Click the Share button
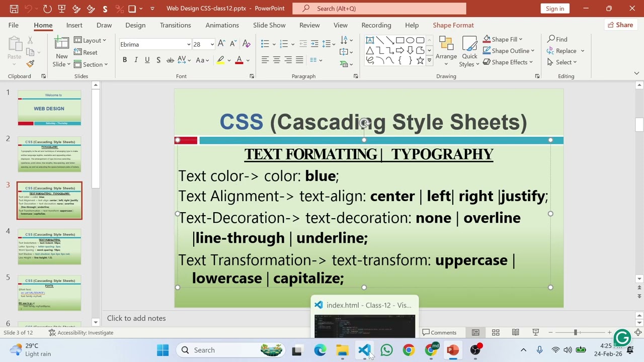 (620, 25)
